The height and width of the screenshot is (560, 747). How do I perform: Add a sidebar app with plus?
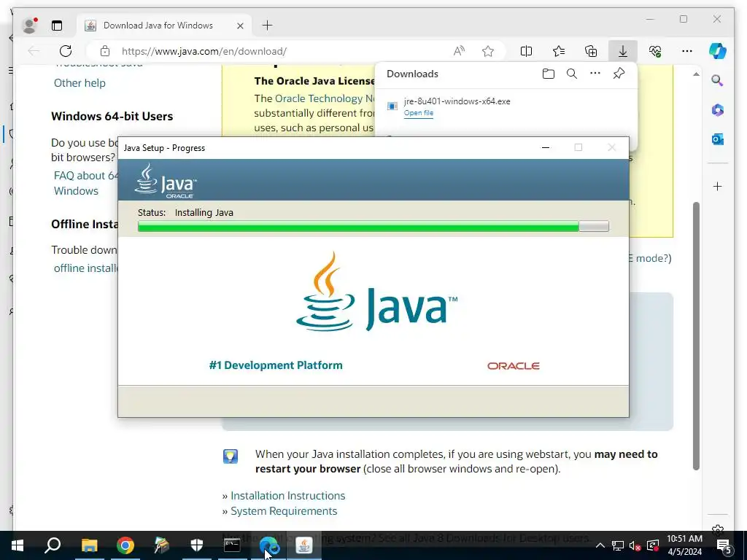coord(718,186)
